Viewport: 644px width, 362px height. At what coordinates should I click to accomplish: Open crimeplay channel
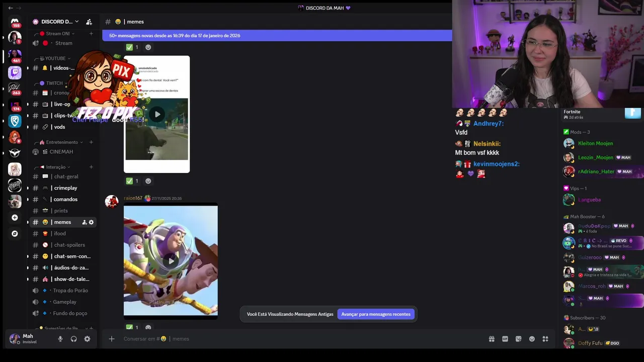[62, 188]
